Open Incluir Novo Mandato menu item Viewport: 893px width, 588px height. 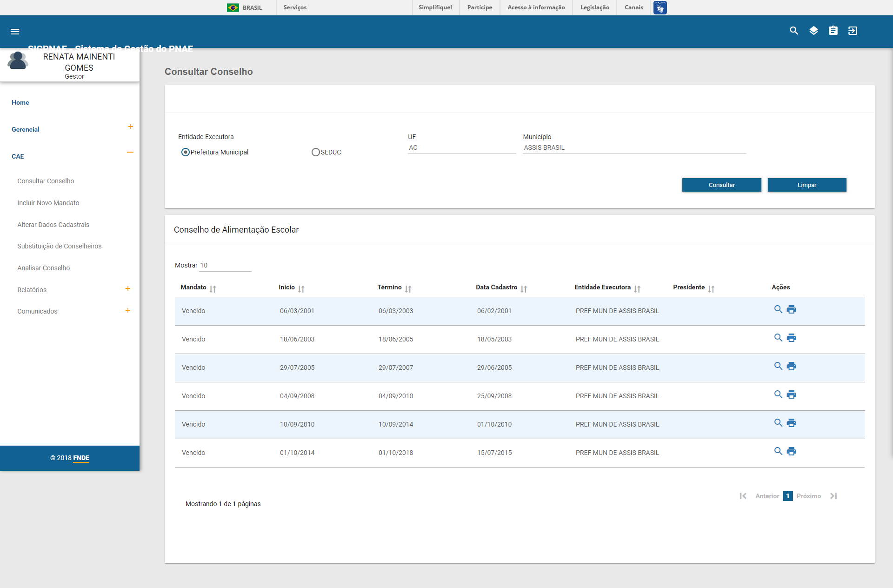coord(48,203)
